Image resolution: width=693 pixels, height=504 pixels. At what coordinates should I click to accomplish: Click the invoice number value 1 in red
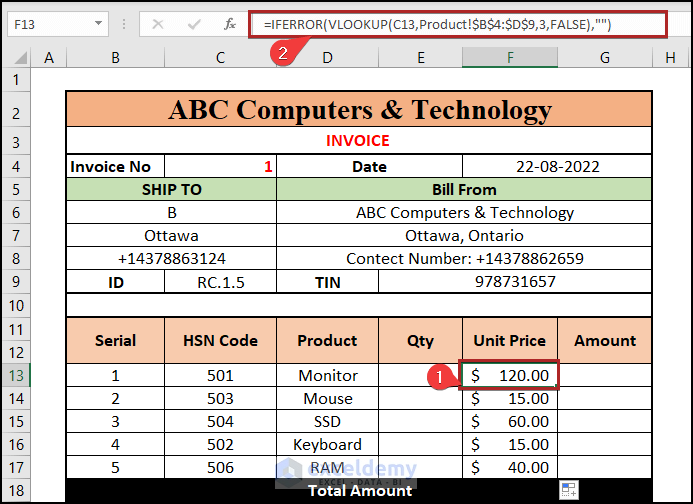[220, 167]
